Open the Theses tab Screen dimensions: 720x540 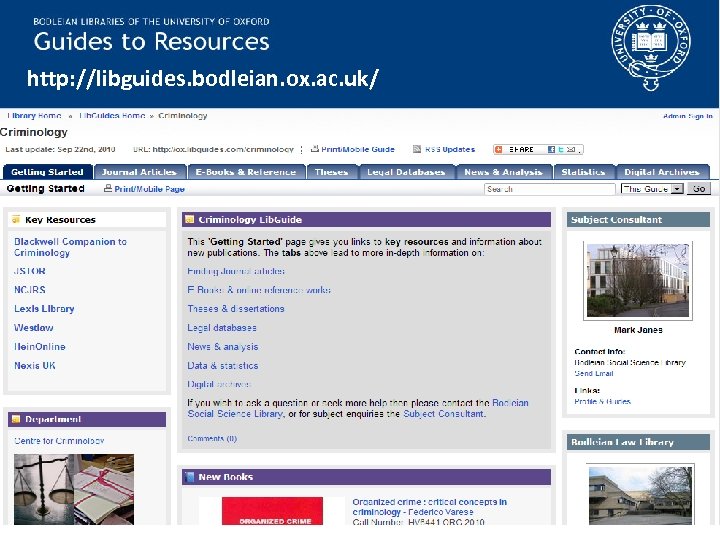[x=332, y=172]
